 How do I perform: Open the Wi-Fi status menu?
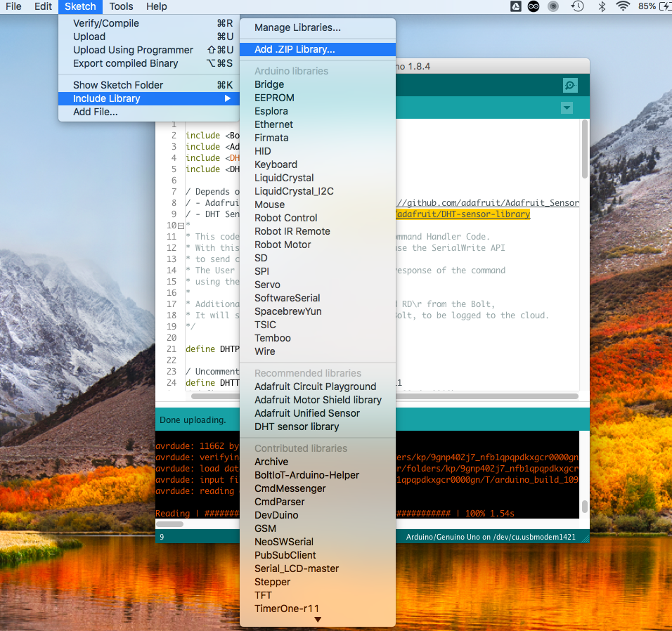pyautogui.click(x=622, y=6)
